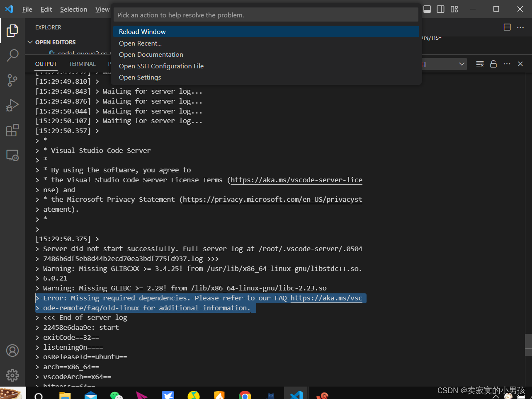
Task: Click the '22458e6daa9e: start' log line
Action: pyautogui.click(x=81, y=327)
